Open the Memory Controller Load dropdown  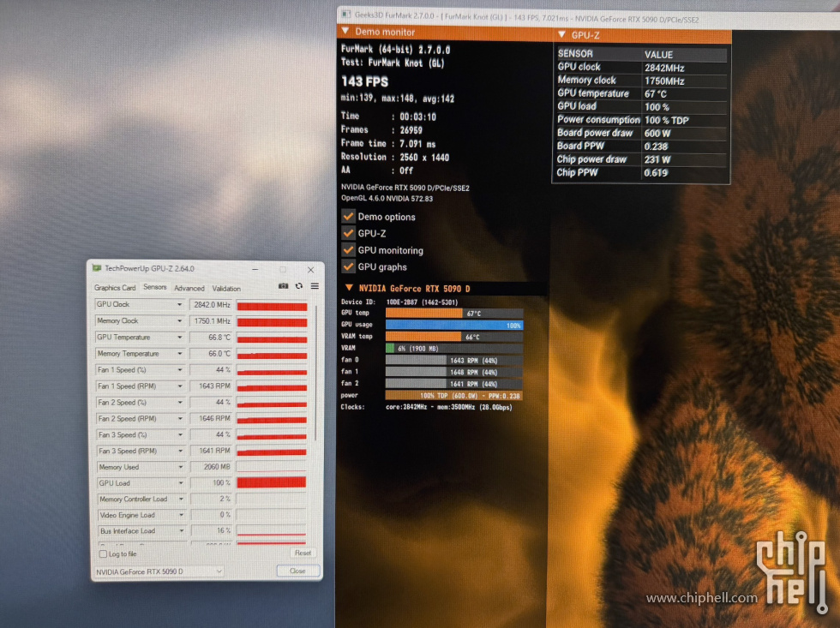pyautogui.click(x=181, y=499)
